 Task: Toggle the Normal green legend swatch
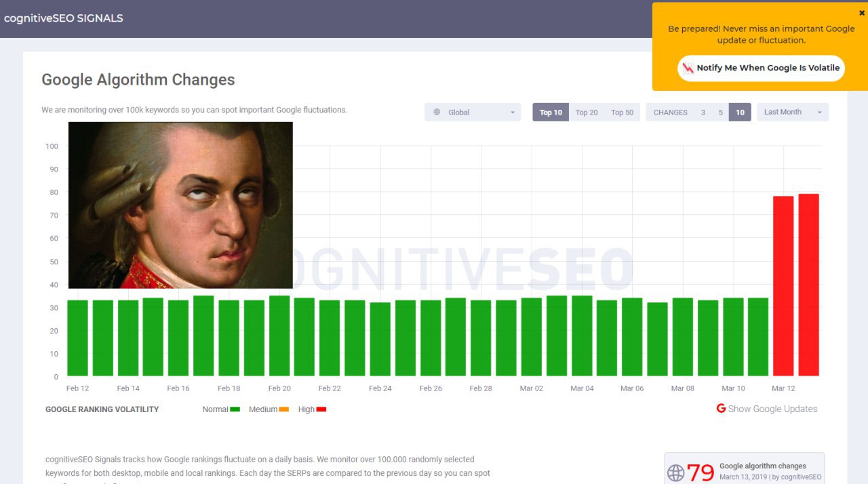235,409
